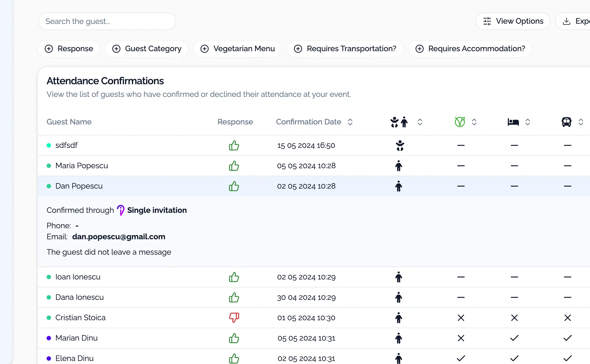Open the Response filter

69,49
